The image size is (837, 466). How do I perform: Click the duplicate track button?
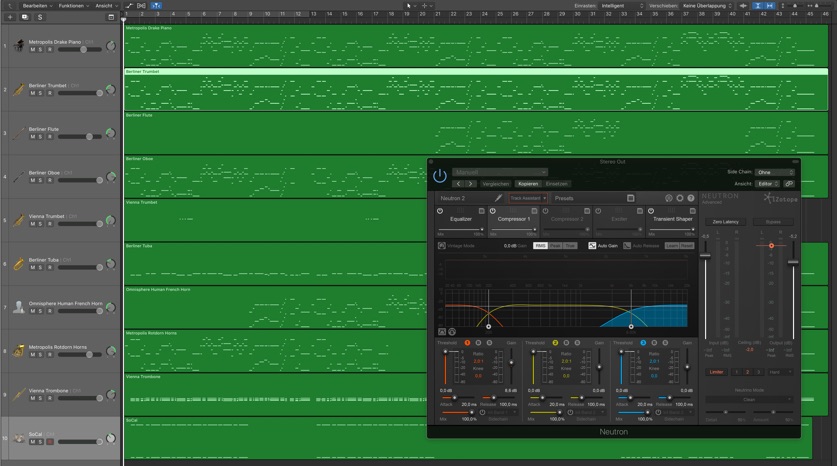click(25, 17)
